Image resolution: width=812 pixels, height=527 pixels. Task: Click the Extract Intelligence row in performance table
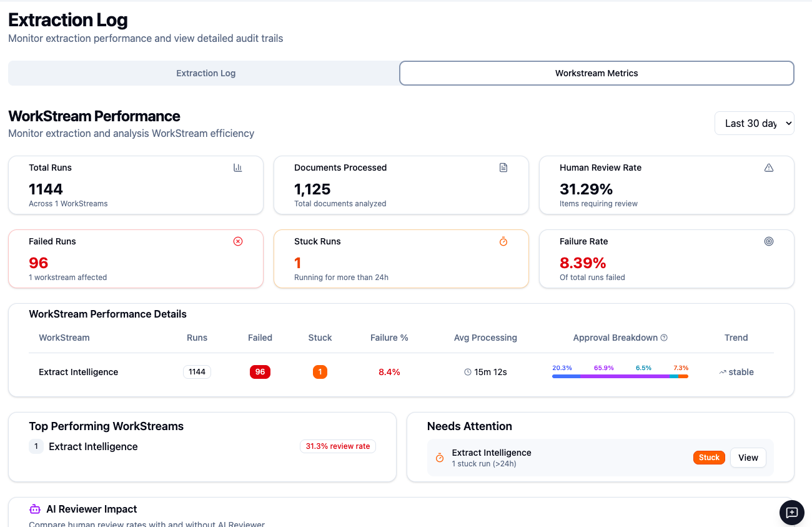click(x=402, y=372)
